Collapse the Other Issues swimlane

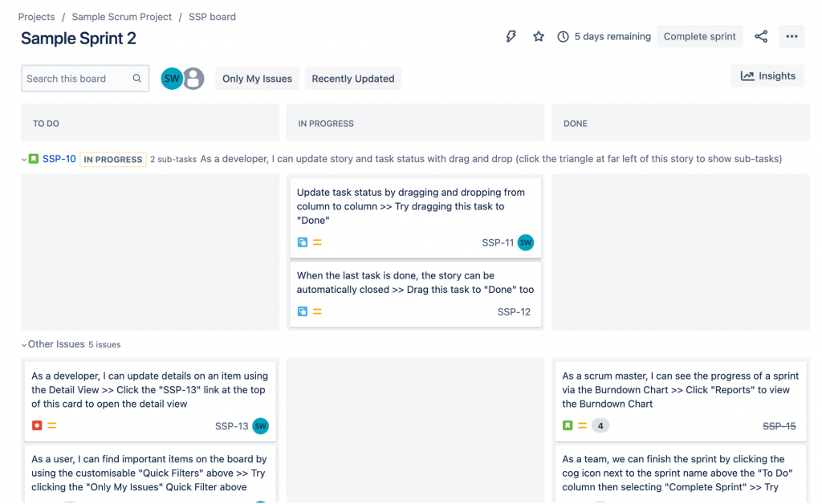pyautogui.click(x=24, y=344)
